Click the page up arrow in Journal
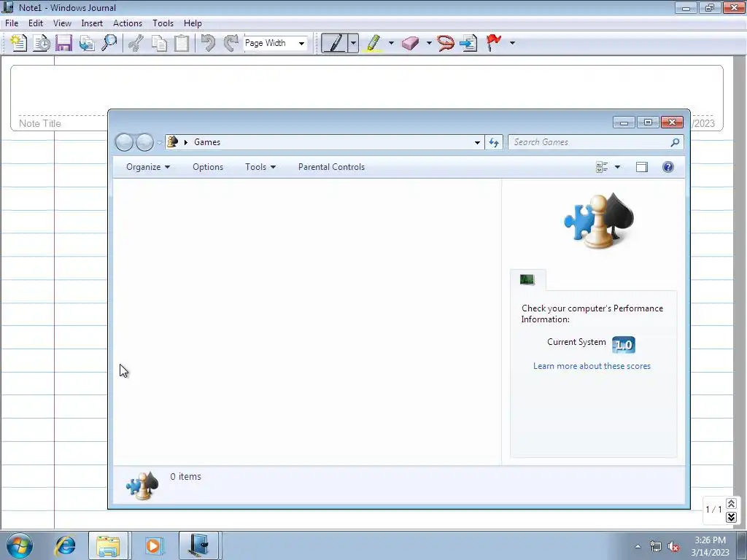747x560 pixels. coord(731,503)
